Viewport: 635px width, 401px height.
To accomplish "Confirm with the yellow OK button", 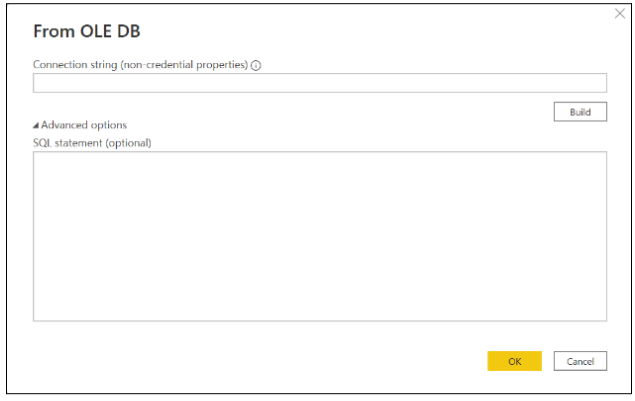I will coord(514,361).
